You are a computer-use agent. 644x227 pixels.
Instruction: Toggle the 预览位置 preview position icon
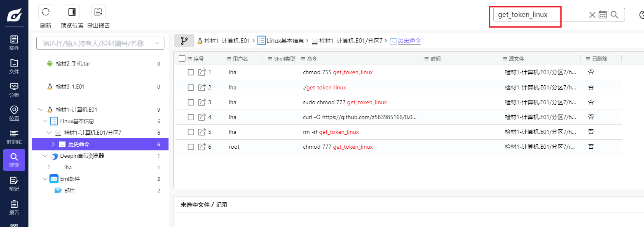click(72, 12)
